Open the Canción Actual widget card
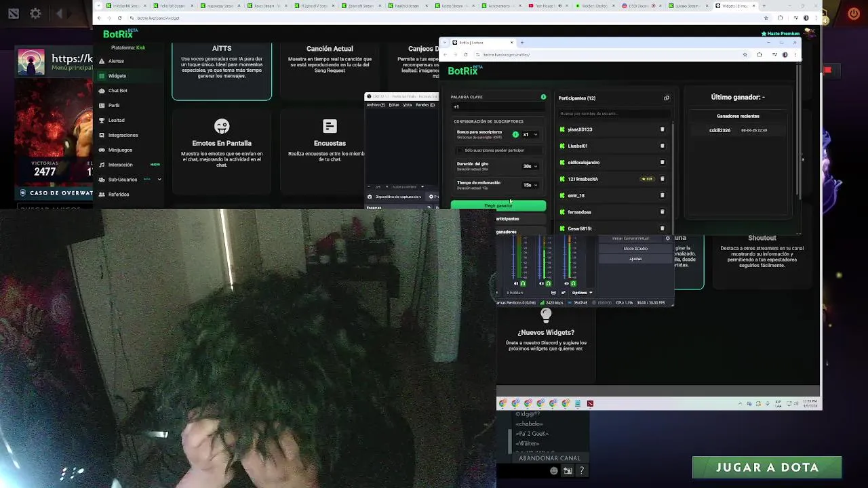 (x=330, y=70)
